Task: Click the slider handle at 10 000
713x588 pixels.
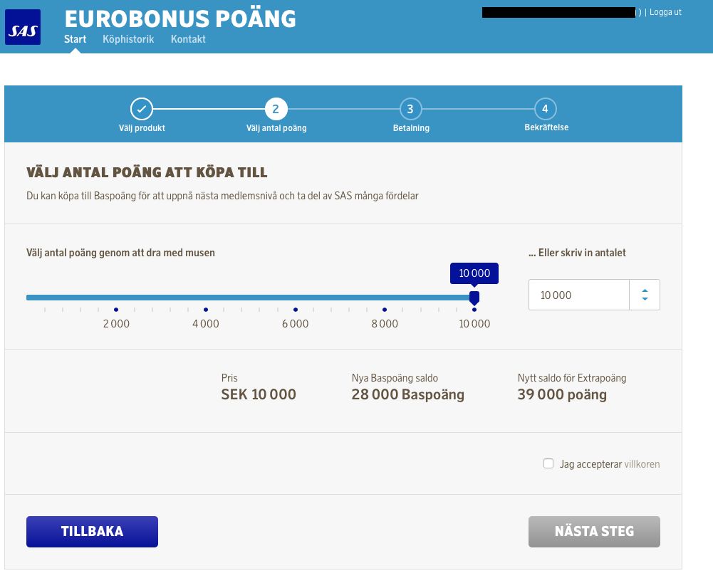Action: tap(474, 298)
